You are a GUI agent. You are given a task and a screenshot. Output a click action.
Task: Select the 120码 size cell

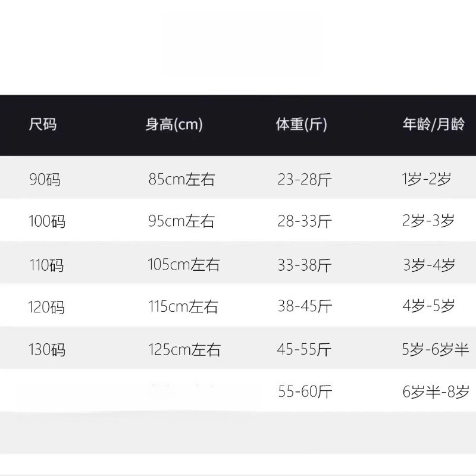46,307
